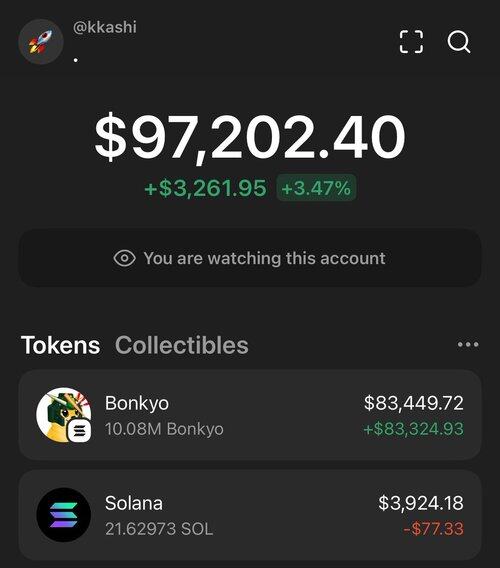Image resolution: width=500 pixels, height=568 pixels.
Task: Tap the Solana badge on Bonkyo logo
Action: [x=79, y=430]
